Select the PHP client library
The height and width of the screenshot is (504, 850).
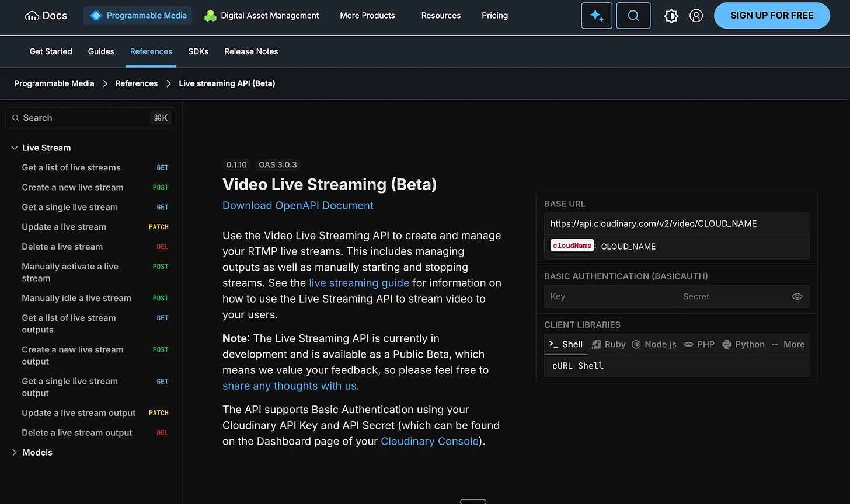699,344
